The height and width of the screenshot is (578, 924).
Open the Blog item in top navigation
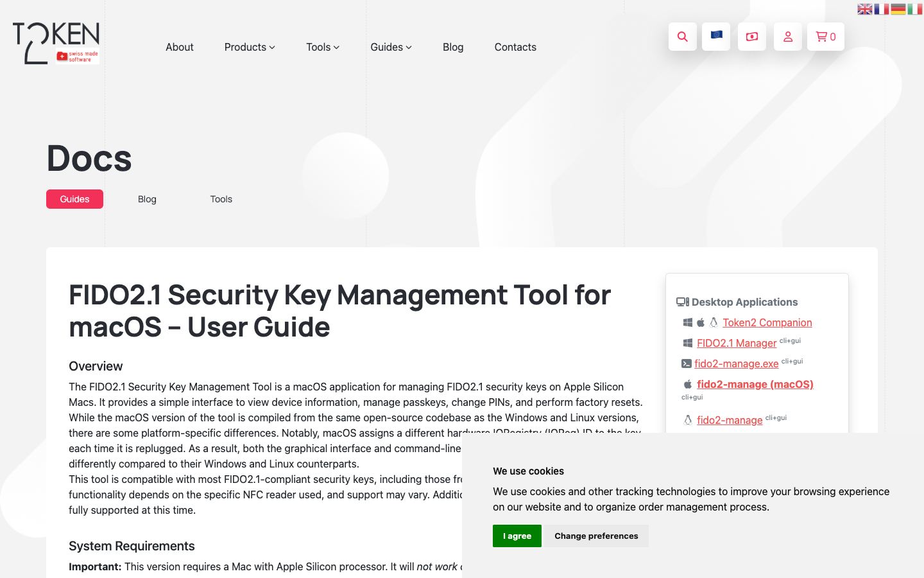(x=453, y=47)
